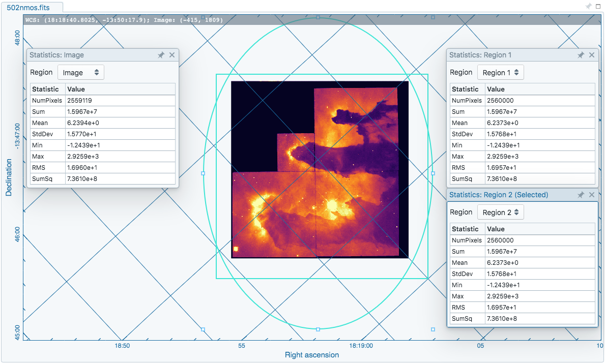605x364 pixels.
Task: Select the Min row in Image statistics panel
Action: [x=103, y=145]
